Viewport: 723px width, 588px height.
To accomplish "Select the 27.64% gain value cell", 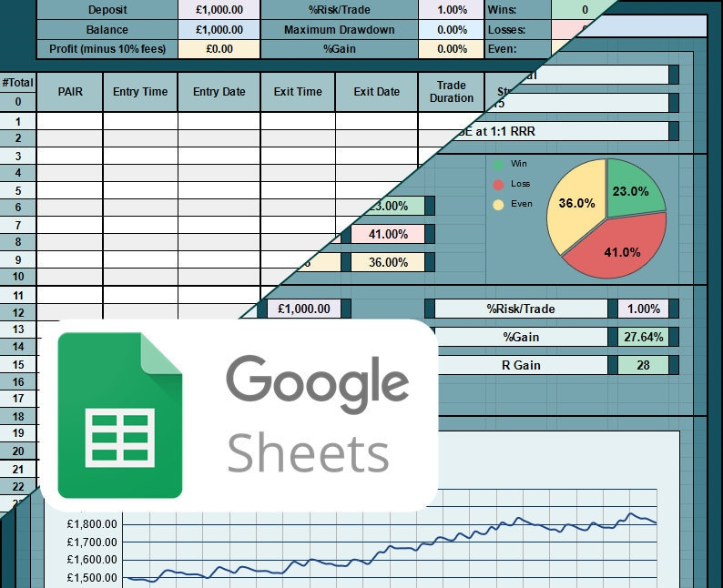I will [643, 337].
